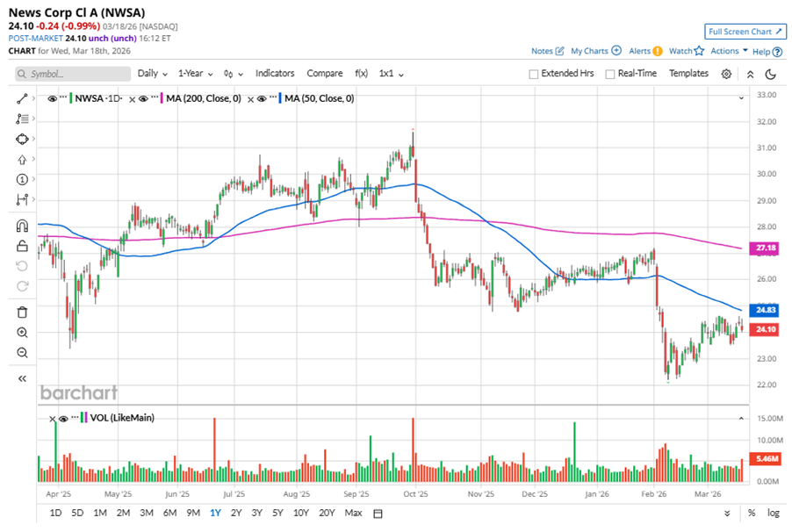Select the numbered label annotation tool
The height and width of the screenshot is (532, 792).
tap(22, 179)
